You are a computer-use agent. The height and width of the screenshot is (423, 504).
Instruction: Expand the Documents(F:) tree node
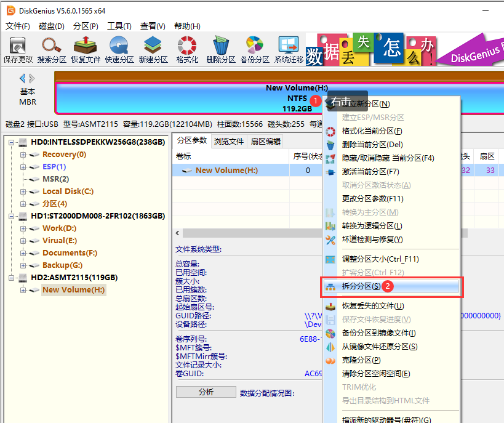point(23,253)
